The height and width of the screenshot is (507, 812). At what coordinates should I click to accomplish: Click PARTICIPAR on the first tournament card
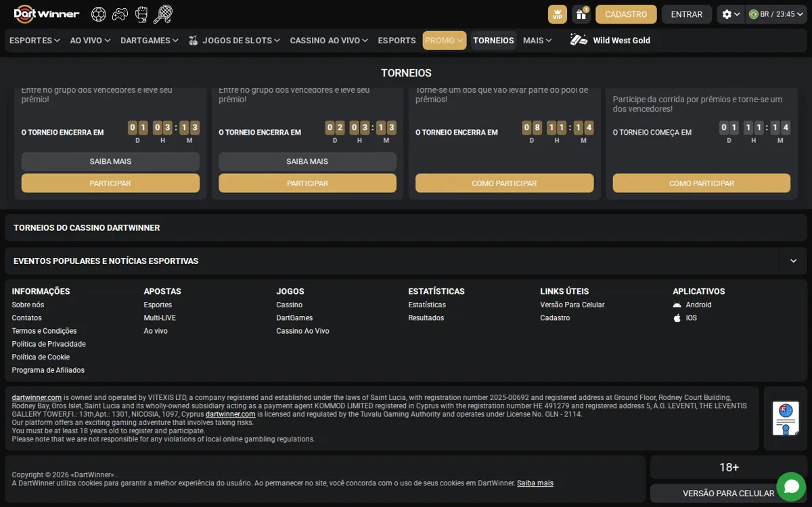(x=110, y=183)
